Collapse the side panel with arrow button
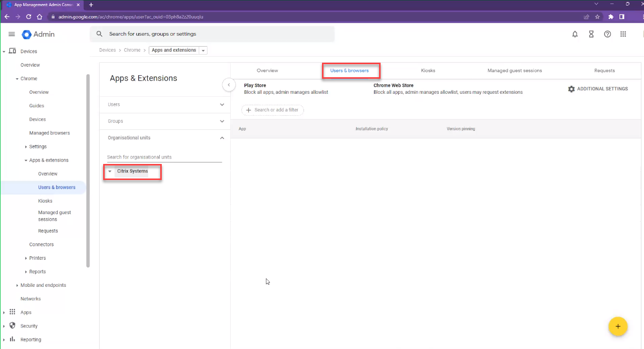 (x=229, y=85)
